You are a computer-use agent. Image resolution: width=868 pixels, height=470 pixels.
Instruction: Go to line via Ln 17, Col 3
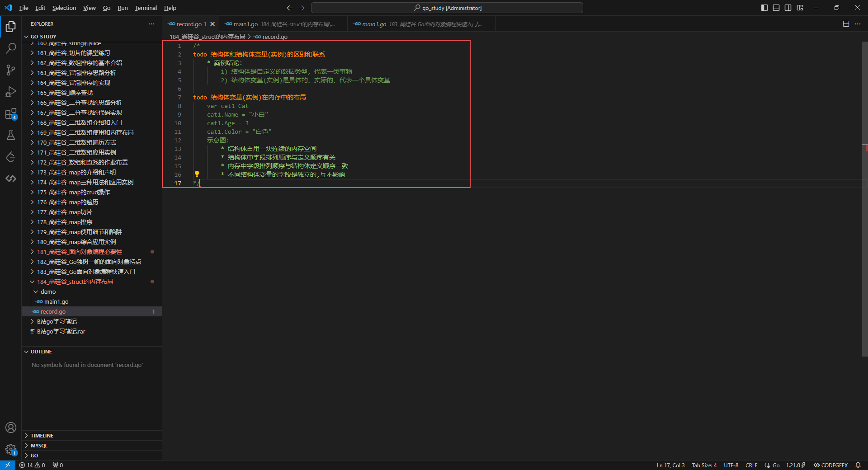[670, 465]
